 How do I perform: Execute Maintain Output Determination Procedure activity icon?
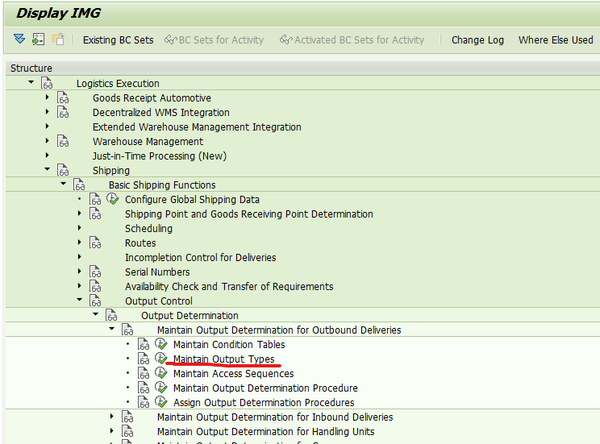coord(161,388)
